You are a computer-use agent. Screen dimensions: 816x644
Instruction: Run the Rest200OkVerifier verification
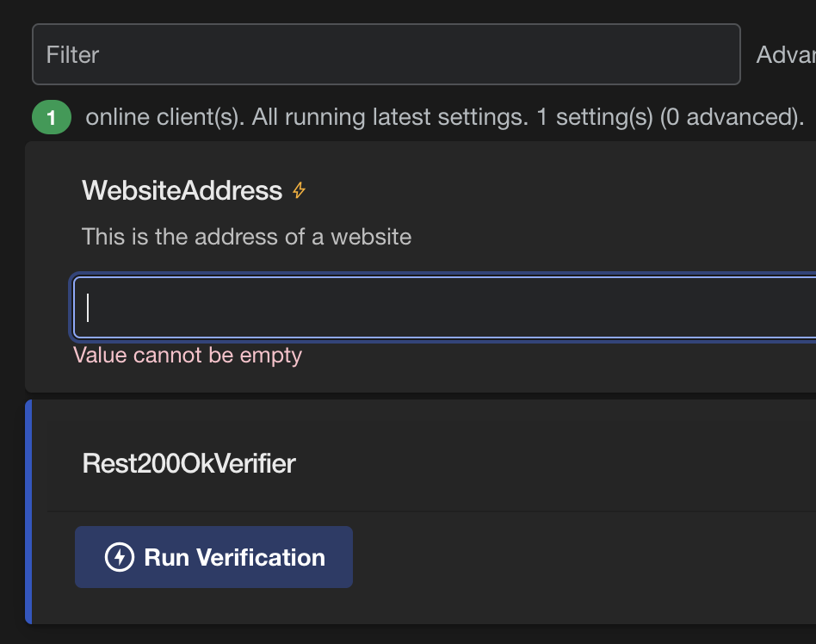213,557
